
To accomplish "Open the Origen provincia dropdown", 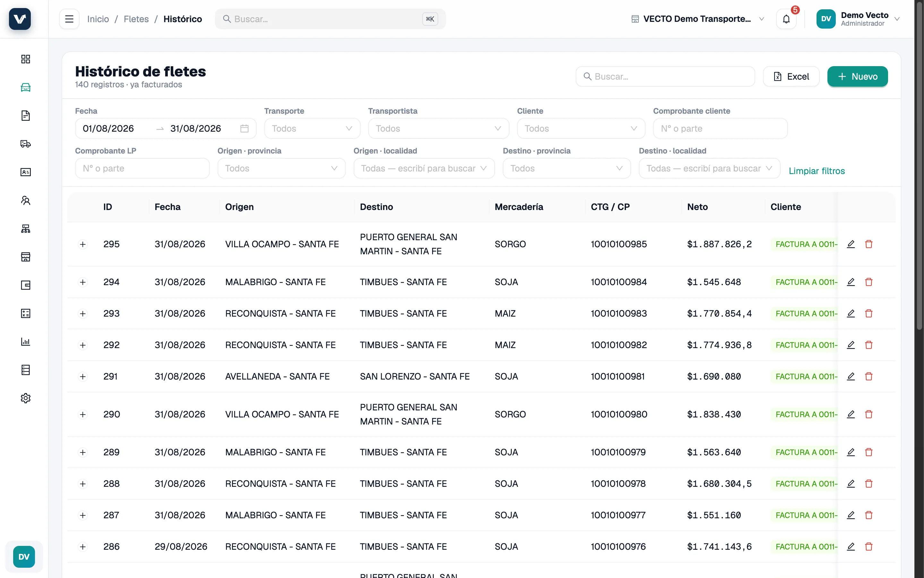I will pos(281,168).
